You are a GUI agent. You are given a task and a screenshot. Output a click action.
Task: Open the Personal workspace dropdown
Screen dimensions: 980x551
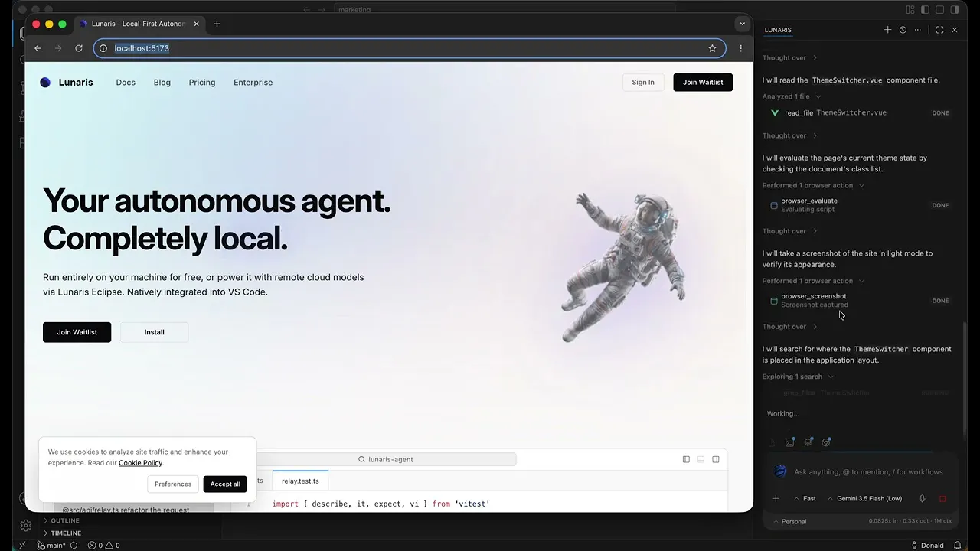(789, 521)
